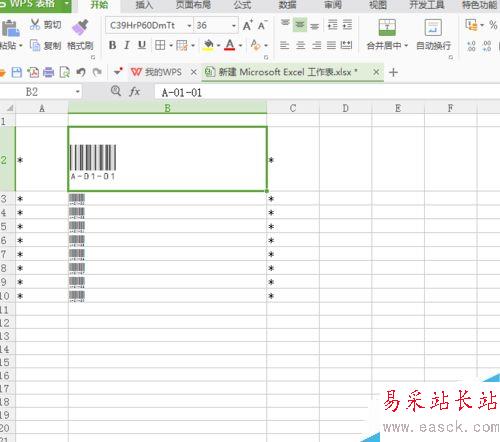Click the Print icon
The height and width of the screenshot is (442, 500).
pyautogui.click(x=49, y=72)
